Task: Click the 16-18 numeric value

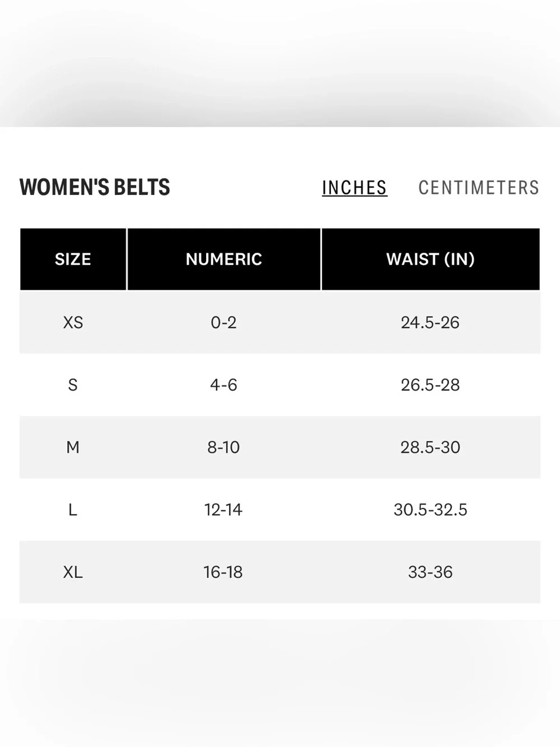Action: [x=223, y=572]
